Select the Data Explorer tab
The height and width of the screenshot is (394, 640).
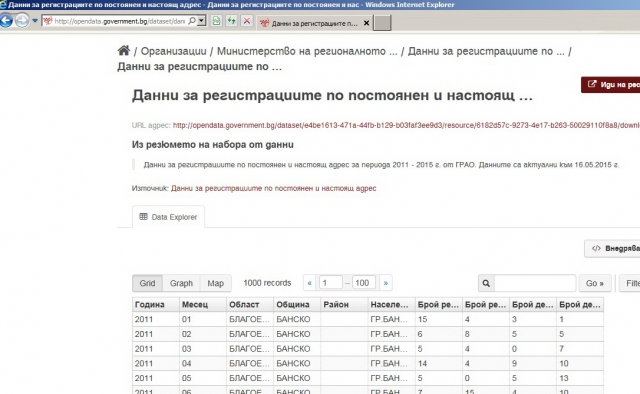(x=168, y=217)
